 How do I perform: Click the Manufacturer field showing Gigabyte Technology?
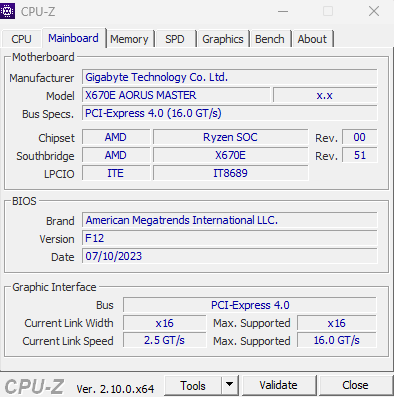(230, 77)
